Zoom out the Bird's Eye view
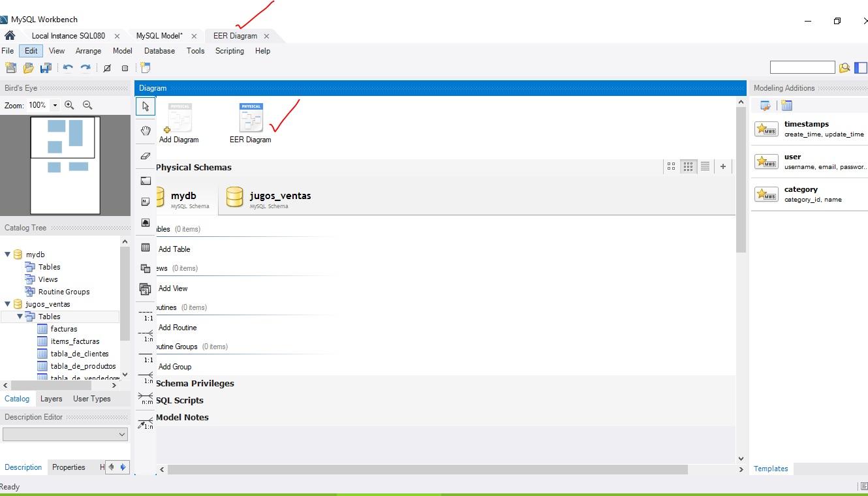The width and height of the screenshot is (868, 496). pyautogui.click(x=87, y=105)
